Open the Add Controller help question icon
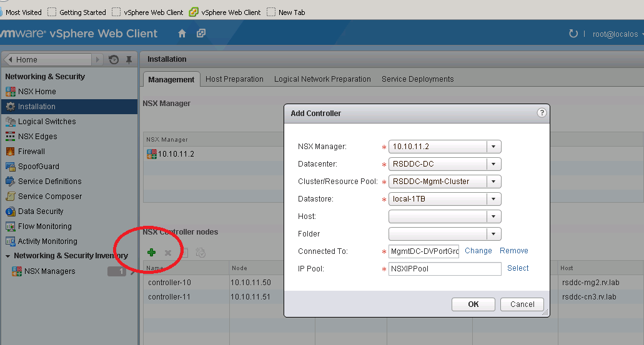 (x=542, y=113)
